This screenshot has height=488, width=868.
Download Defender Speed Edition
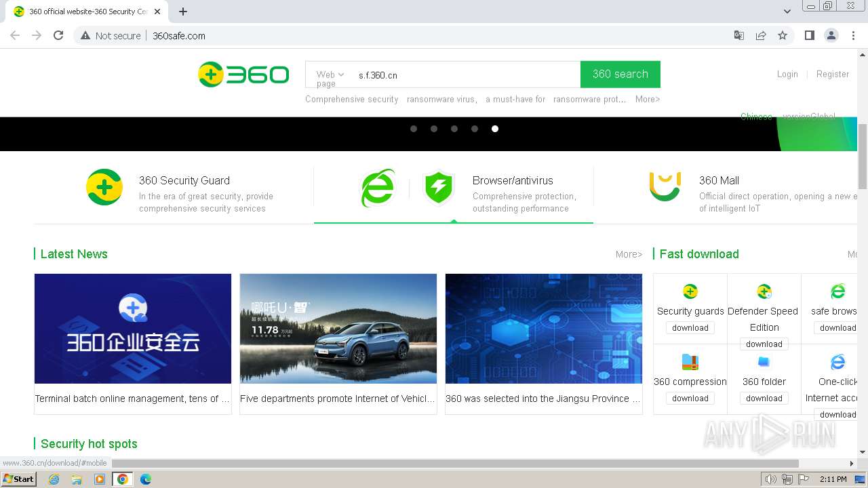(764, 344)
